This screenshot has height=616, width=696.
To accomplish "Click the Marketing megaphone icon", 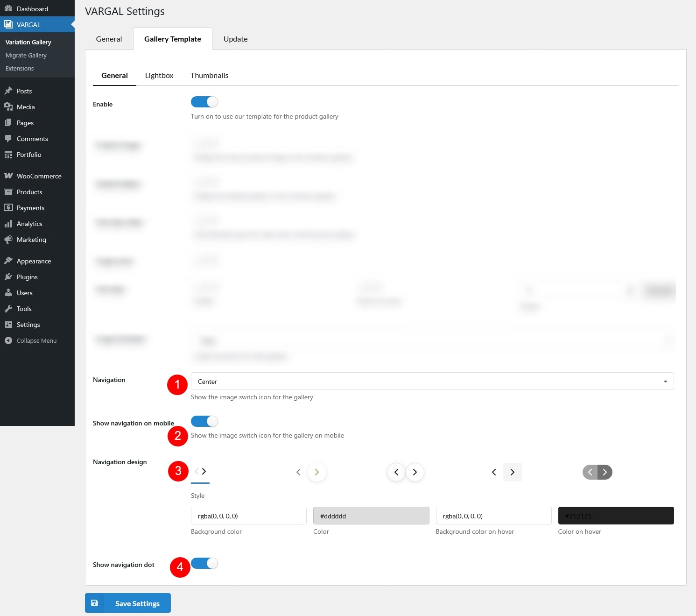I will click(x=8, y=240).
